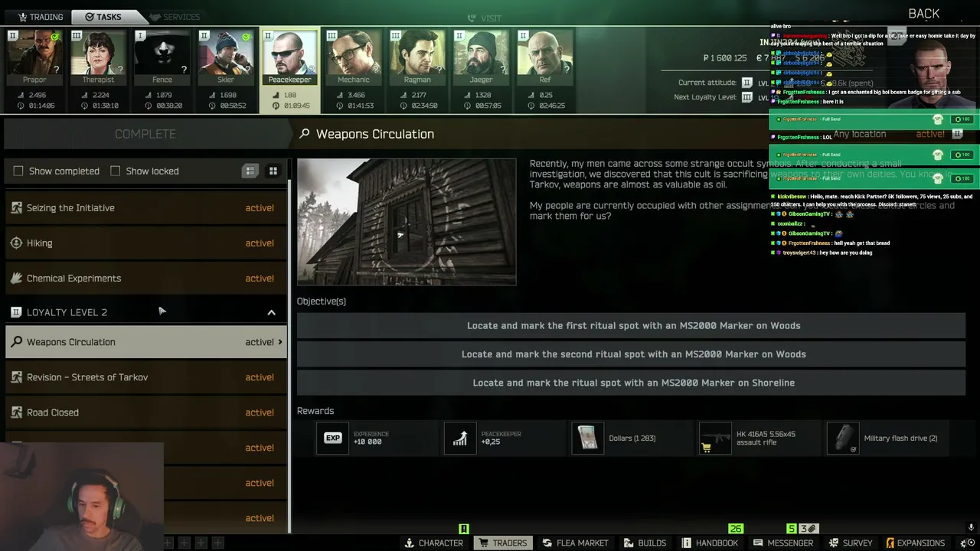Open Expansions from the bottom menu
The height and width of the screenshot is (551, 980).
[x=915, y=543]
